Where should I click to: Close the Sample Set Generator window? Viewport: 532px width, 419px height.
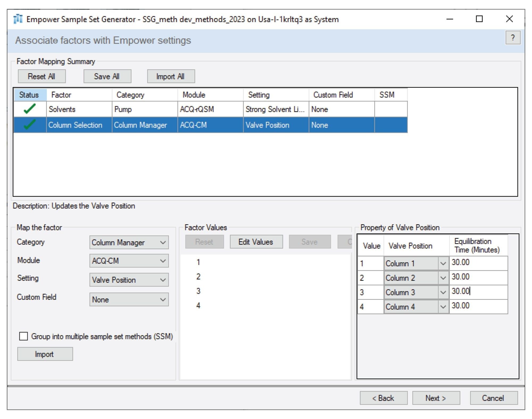[x=509, y=19]
